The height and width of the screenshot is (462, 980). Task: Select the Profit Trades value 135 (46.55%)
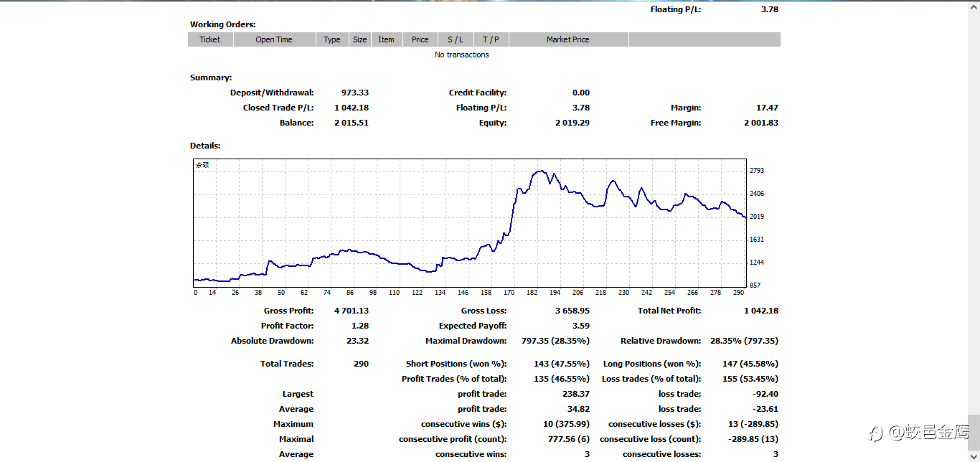tap(562, 379)
